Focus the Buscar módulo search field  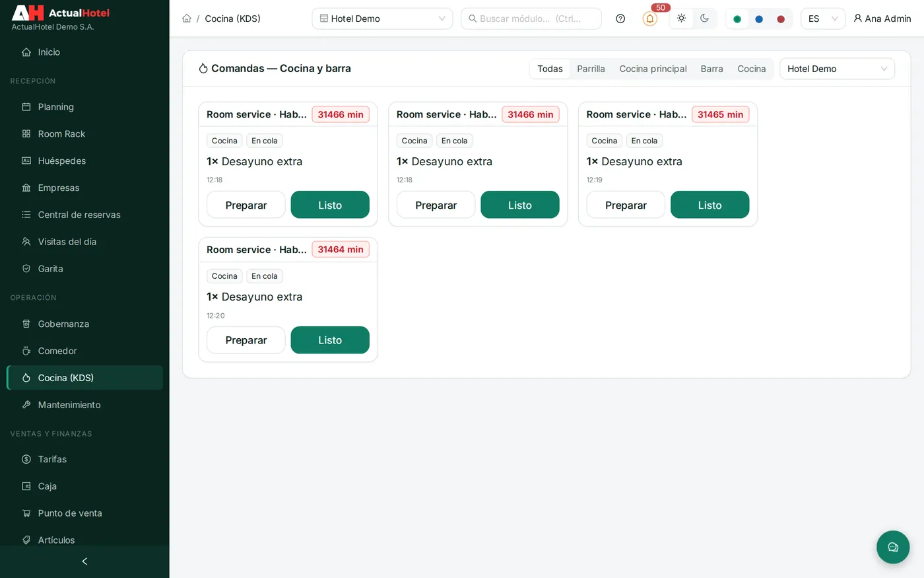[531, 18]
